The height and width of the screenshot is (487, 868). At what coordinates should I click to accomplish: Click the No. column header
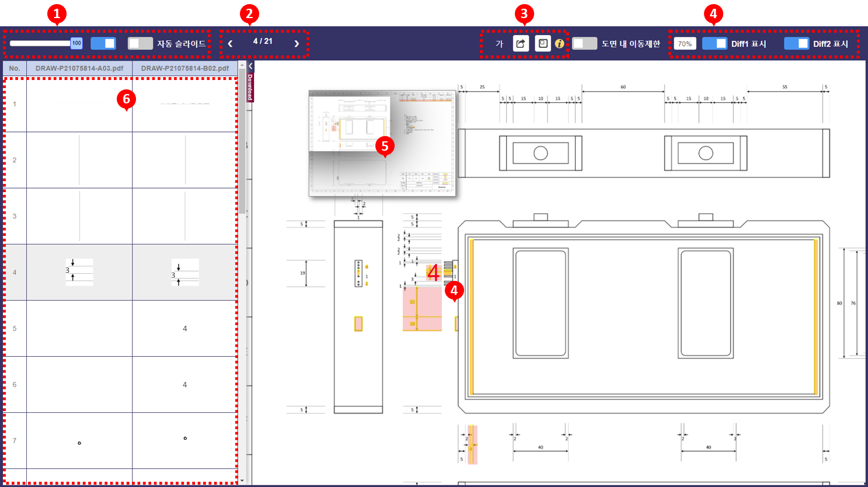pos(15,68)
